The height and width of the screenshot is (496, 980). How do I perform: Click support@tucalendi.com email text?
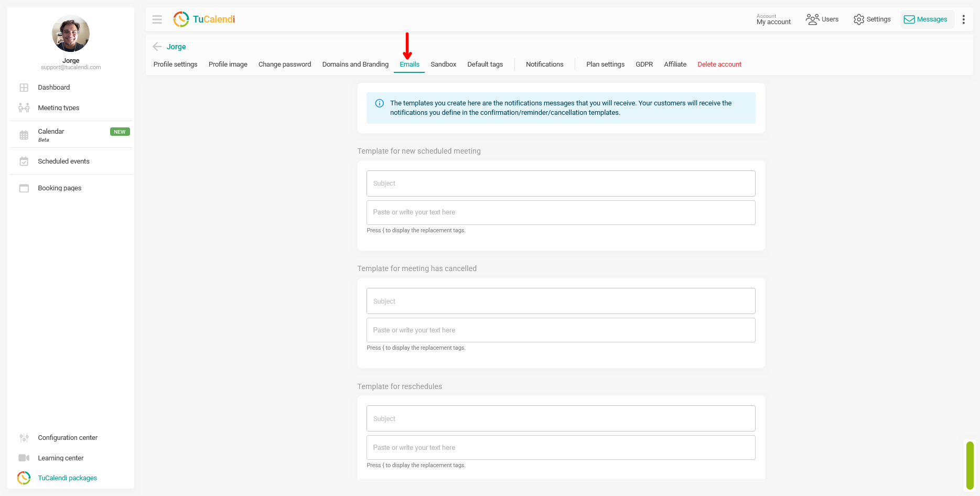71,68
